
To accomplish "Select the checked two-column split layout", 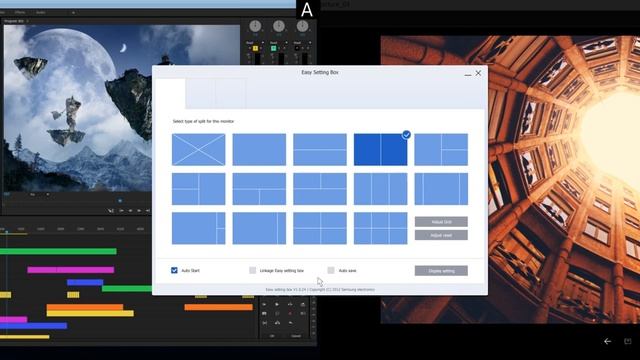I will (x=380, y=149).
